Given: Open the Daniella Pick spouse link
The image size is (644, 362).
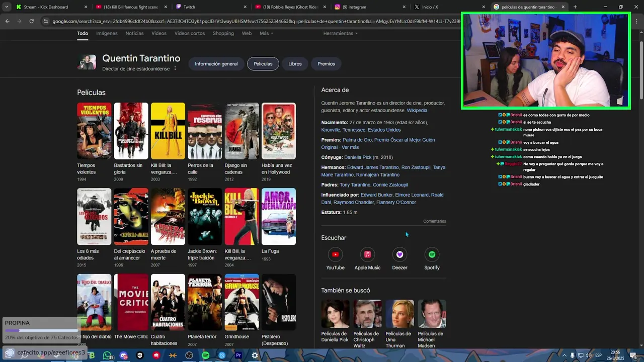Looking at the screenshot, I should pyautogui.click(x=358, y=157).
